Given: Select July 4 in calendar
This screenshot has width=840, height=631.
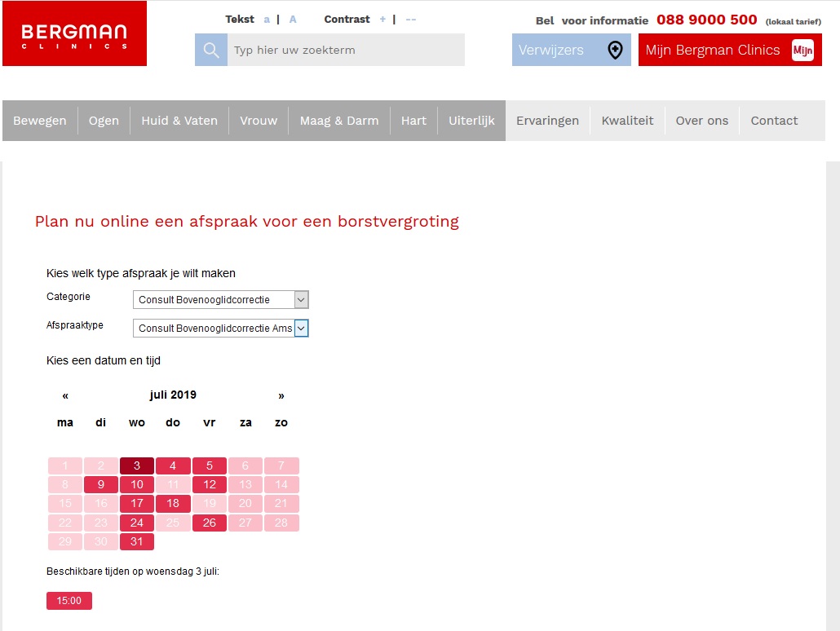Looking at the screenshot, I should pos(173,466).
